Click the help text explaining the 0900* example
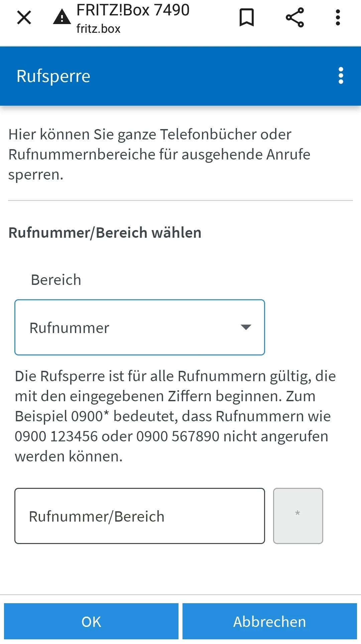 coord(175,416)
